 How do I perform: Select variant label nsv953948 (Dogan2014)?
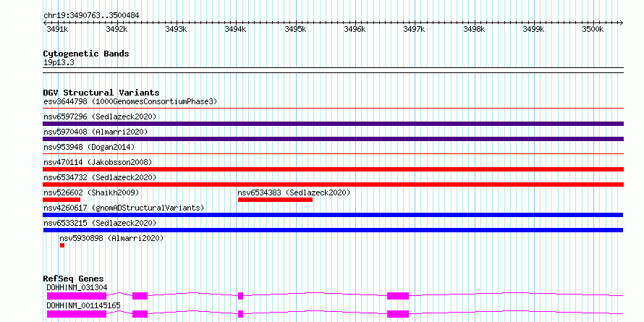89,147
